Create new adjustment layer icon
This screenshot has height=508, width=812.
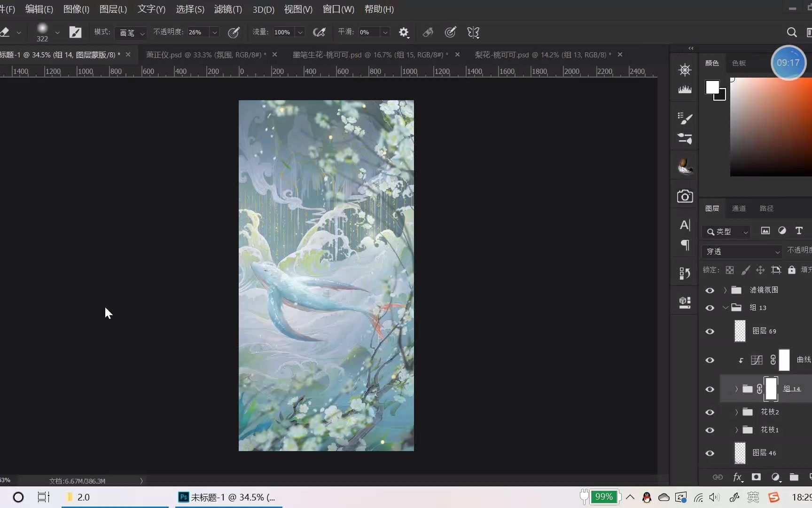tap(776, 477)
